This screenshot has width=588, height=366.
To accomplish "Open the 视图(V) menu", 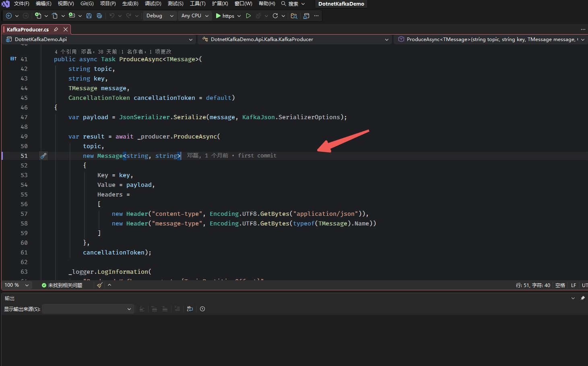I will pos(66,4).
